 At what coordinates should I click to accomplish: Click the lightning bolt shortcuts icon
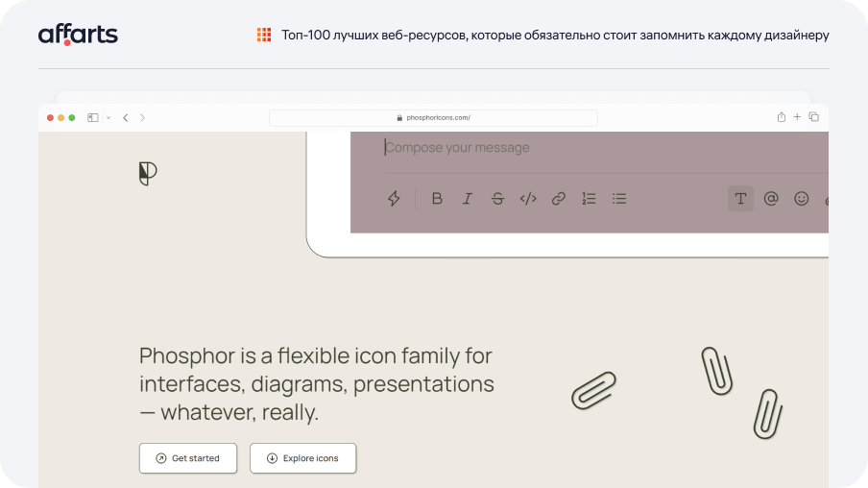coord(394,198)
